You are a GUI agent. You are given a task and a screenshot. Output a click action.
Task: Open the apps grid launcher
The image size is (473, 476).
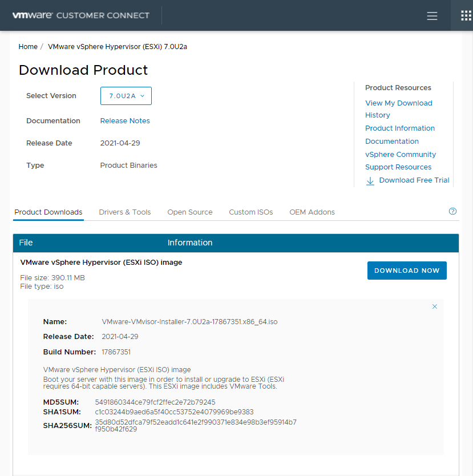click(x=466, y=15)
